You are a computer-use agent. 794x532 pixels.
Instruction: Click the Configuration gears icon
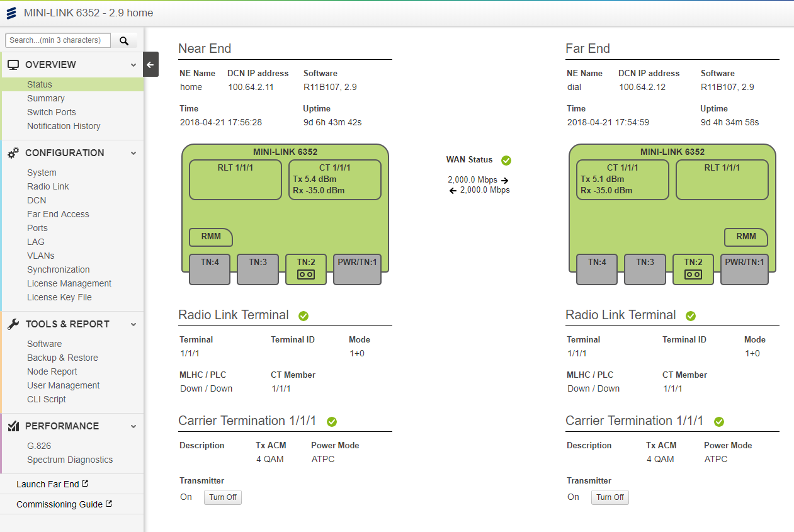tap(13, 152)
